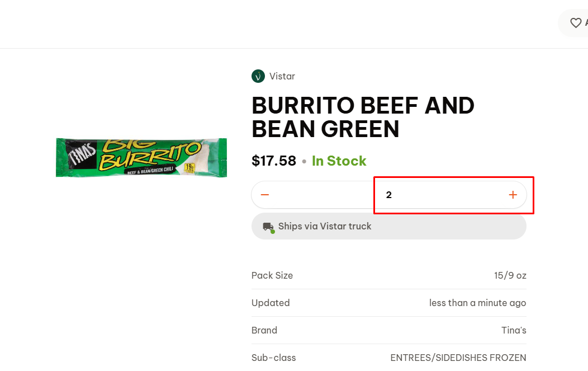Click the less than a minute ago text
Viewport: 588px width, 371px height.
pos(477,303)
